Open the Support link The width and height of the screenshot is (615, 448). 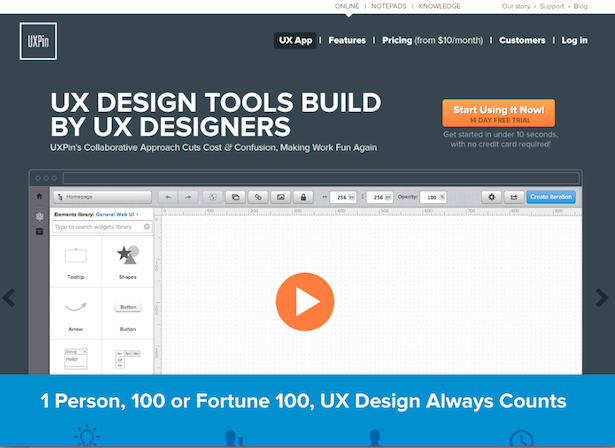pyautogui.click(x=552, y=6)
